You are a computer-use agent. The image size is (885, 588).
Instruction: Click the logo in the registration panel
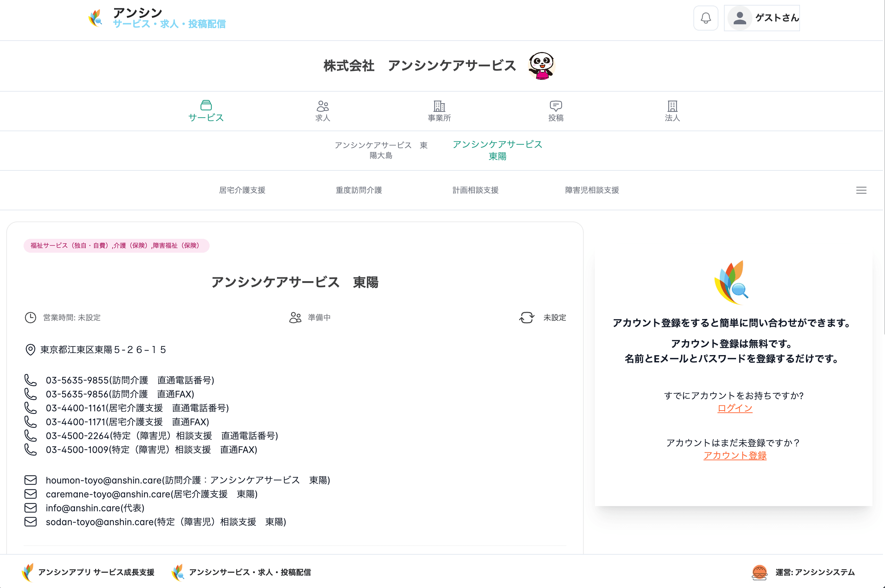[x=731, y=283]
